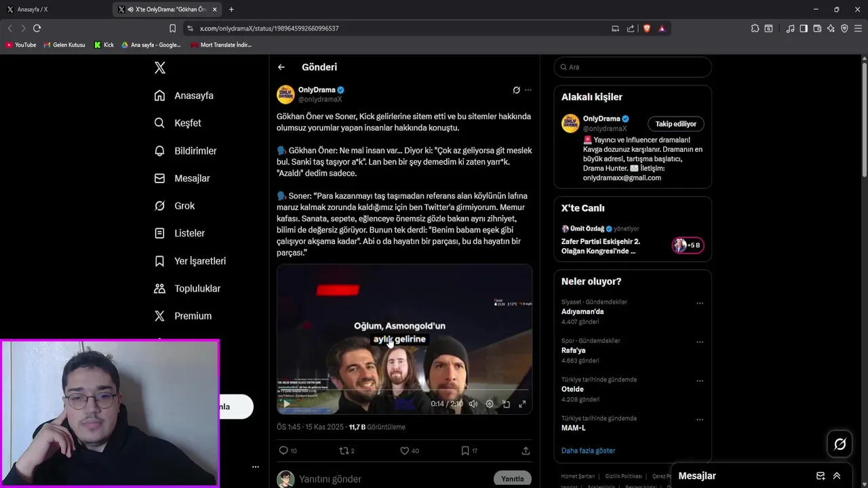
Task: Play the embedded video
Action: (286, 404)
